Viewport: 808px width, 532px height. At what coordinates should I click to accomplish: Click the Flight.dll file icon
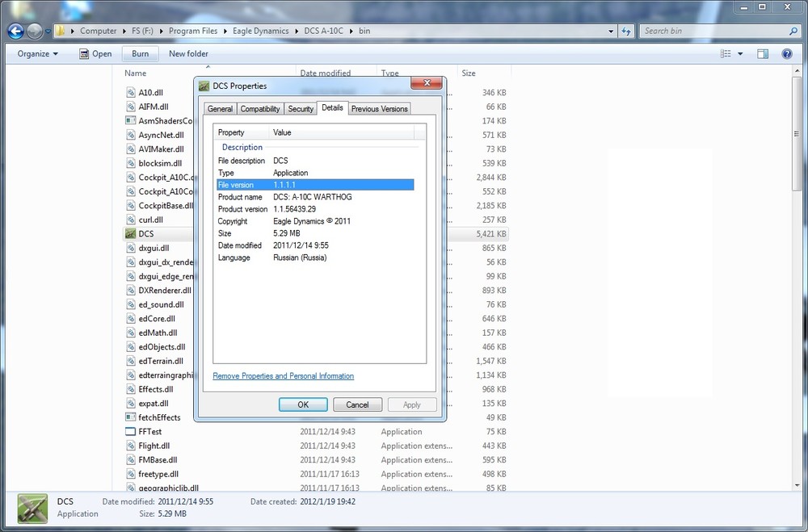click(x=131, y=446)
